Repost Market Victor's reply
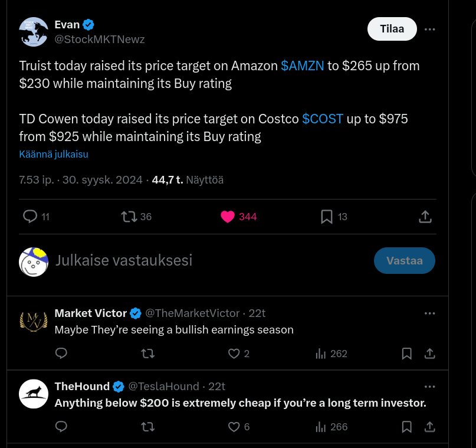 (148, 354)
